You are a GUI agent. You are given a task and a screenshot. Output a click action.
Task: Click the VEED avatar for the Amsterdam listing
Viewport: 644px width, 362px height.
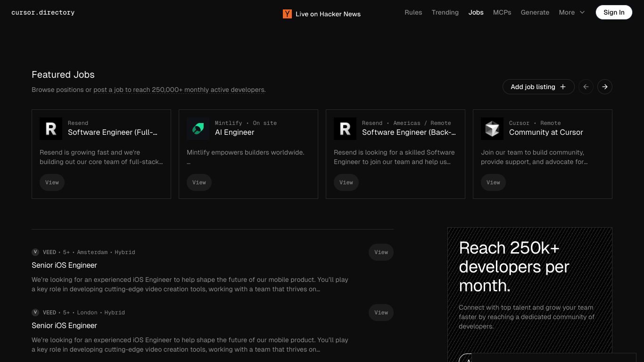click(35, 252)
